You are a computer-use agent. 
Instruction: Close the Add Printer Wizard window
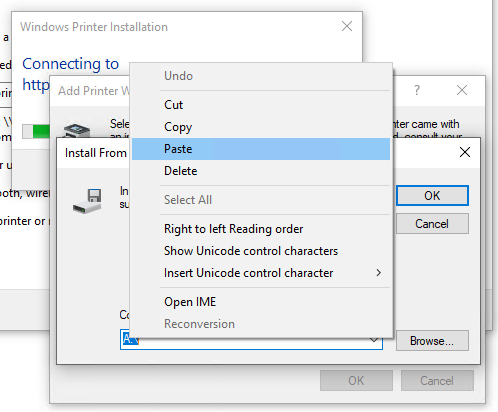pos(462,90)
